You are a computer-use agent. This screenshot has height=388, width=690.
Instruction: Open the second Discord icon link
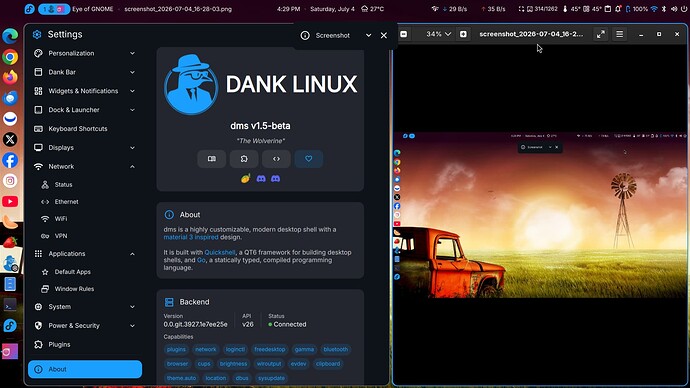275,179
